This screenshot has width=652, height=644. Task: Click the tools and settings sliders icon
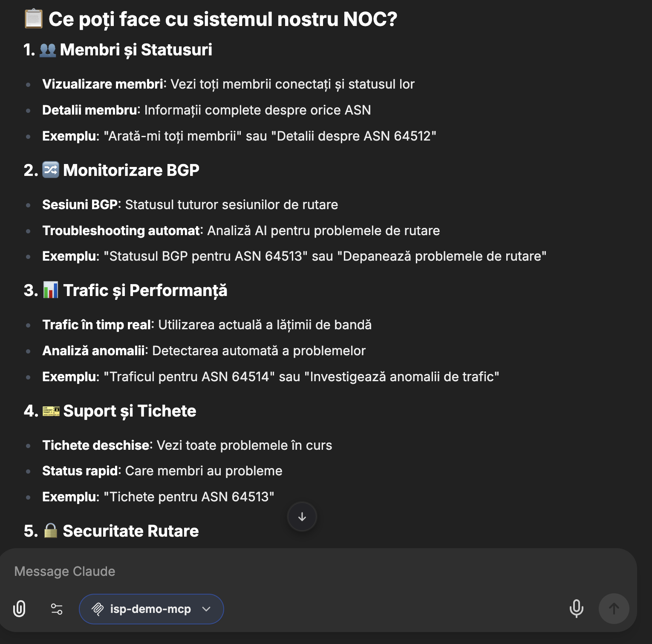pos(56,609)
